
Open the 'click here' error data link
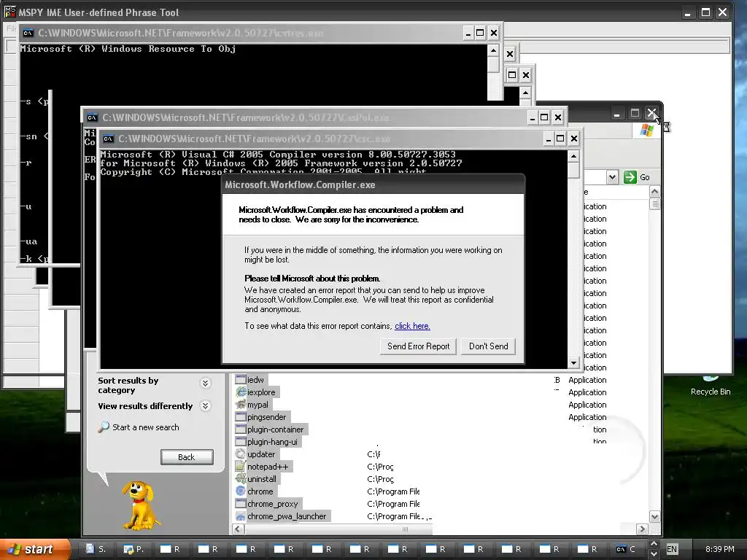[412, 326]
